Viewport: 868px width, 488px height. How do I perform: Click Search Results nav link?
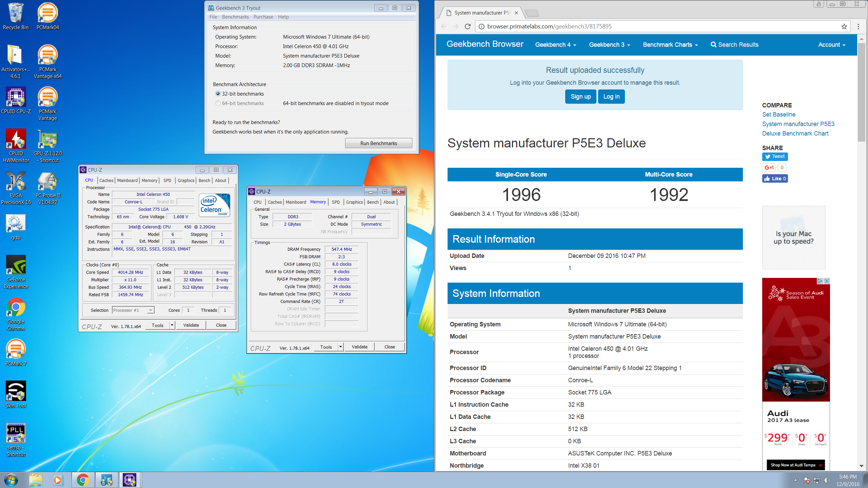(x=734, y=45)
